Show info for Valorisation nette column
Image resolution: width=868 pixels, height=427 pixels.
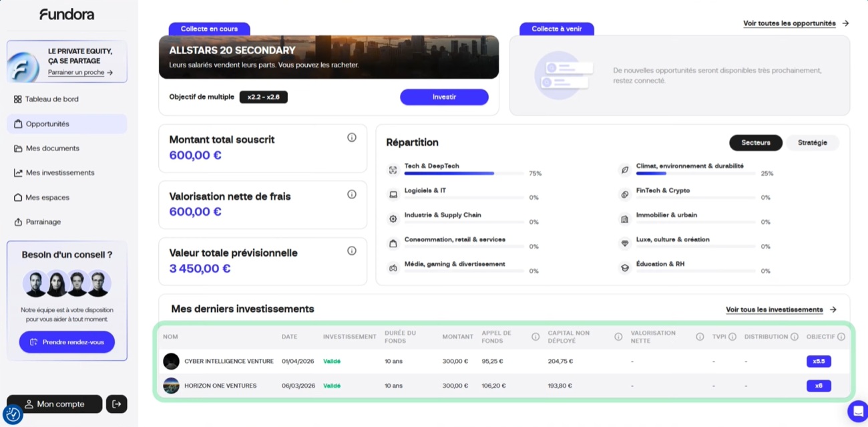700,337
